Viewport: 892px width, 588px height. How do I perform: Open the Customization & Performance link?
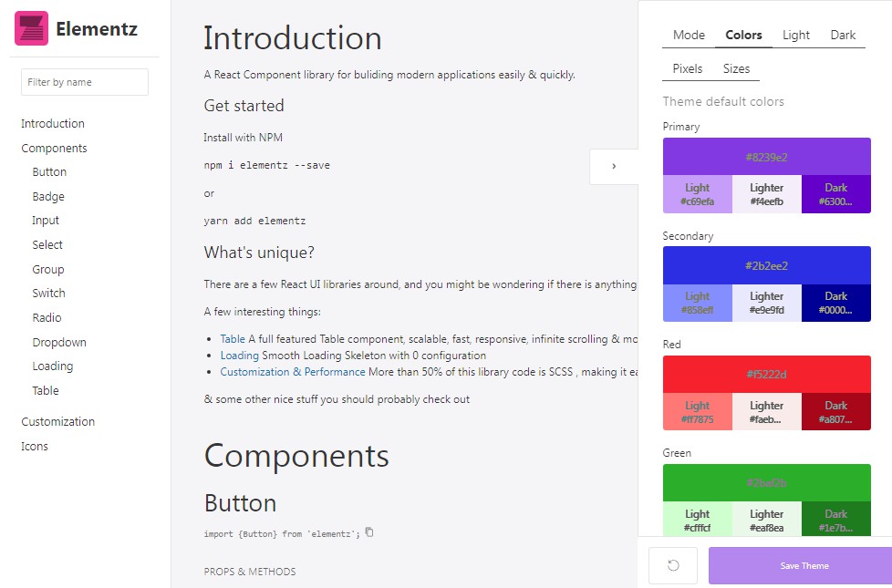293,372
